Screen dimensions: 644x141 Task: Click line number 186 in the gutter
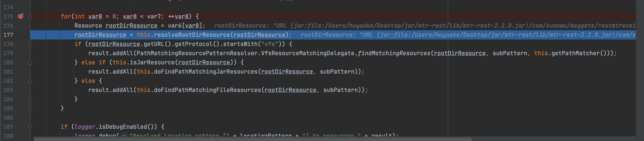8,118
